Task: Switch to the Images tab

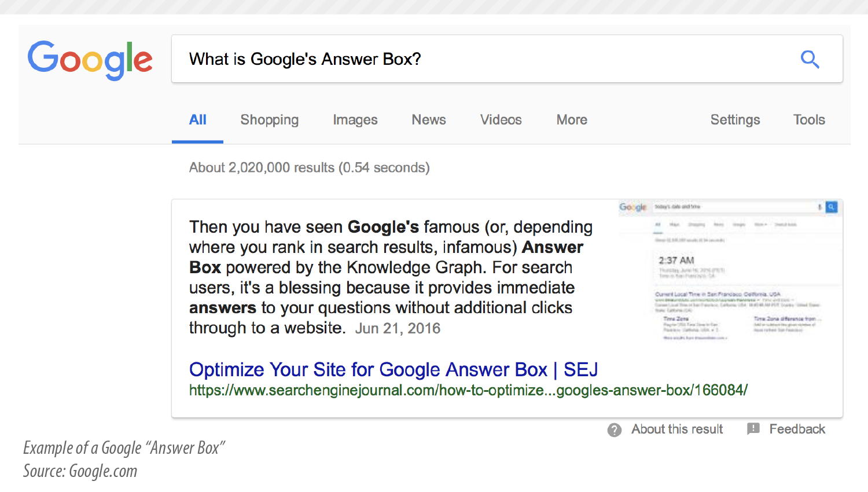Action: (x=355, y=120)
